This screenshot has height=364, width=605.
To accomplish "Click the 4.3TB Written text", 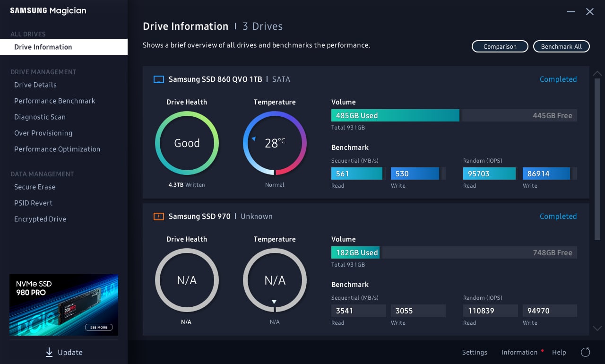I will (x=187, y=185).
